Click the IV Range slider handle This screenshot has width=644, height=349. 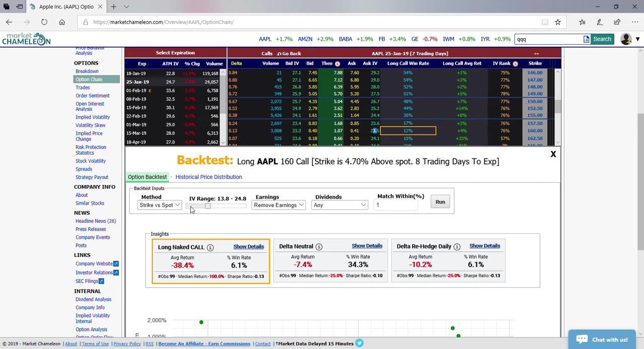tap(207, 206)
